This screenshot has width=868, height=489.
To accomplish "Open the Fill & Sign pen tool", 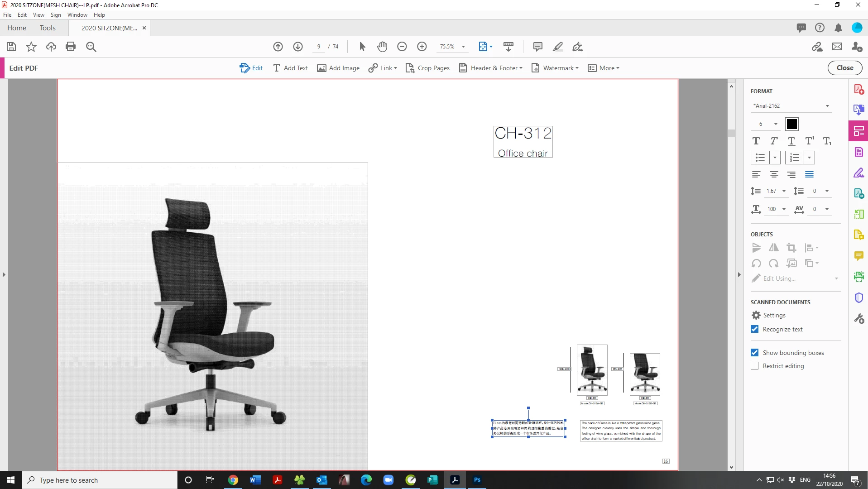I will pos(578,47).
